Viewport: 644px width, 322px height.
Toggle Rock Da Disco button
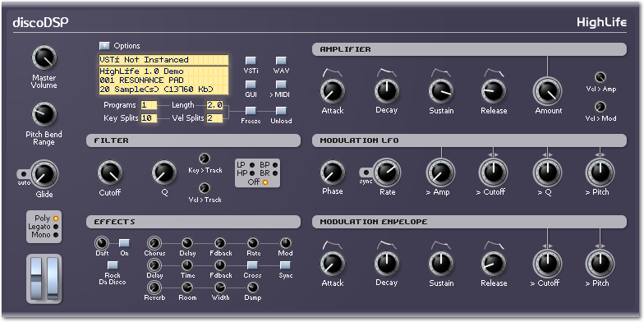[x=112, y=265]
